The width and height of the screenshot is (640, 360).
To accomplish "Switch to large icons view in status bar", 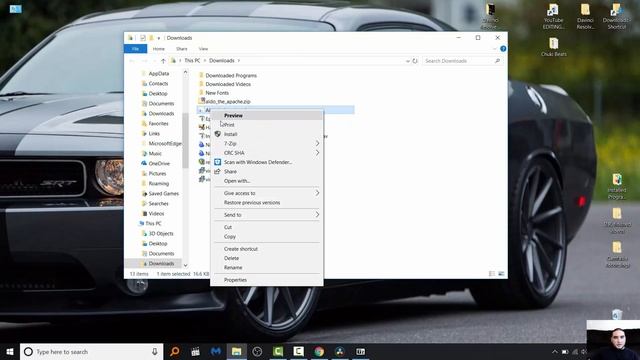I will [501, 274].
